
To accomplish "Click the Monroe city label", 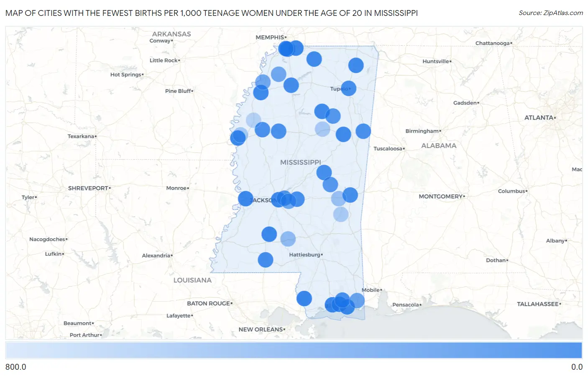I will [x=176, y=188].
